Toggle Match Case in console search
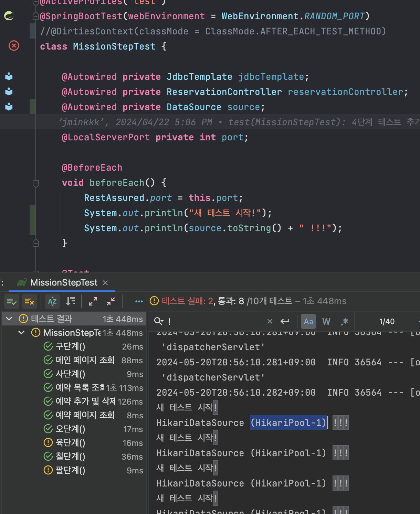 tap(308, 321)
